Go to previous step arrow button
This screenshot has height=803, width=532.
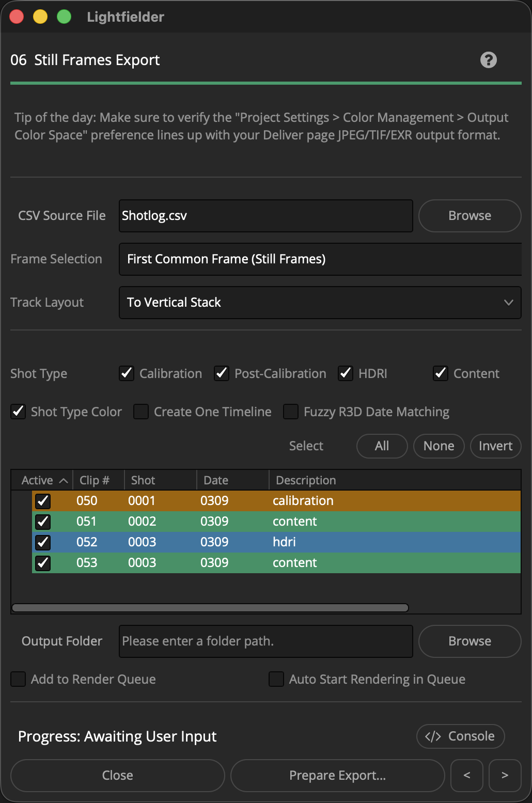467,775
